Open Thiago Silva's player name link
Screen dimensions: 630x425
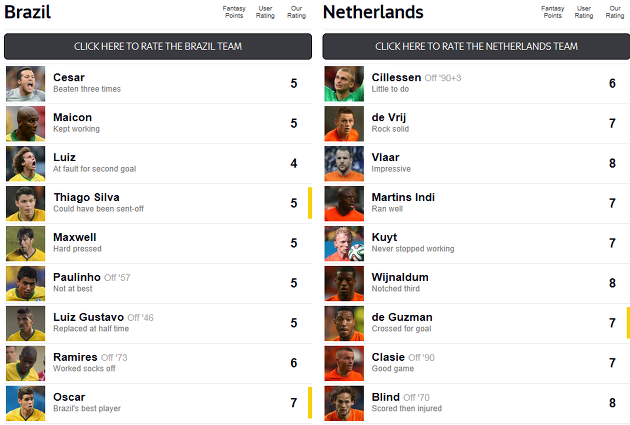pyautogui.click(x=86, y=197)
